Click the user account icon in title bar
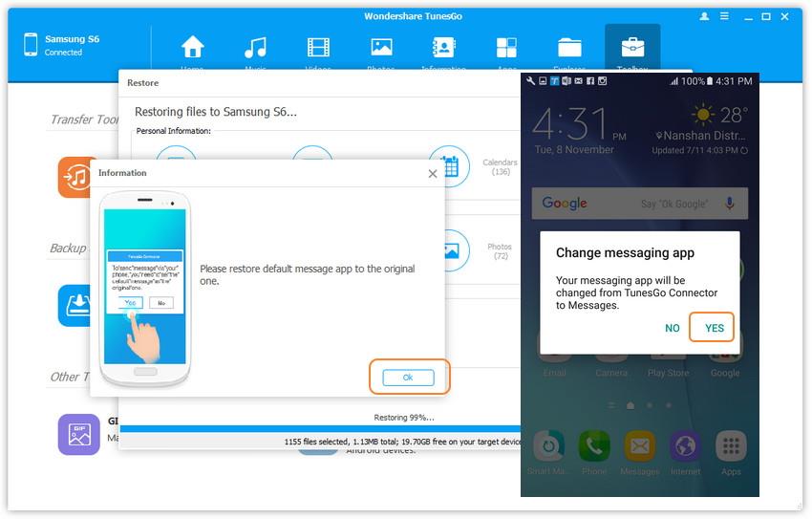 coord(705,16)
